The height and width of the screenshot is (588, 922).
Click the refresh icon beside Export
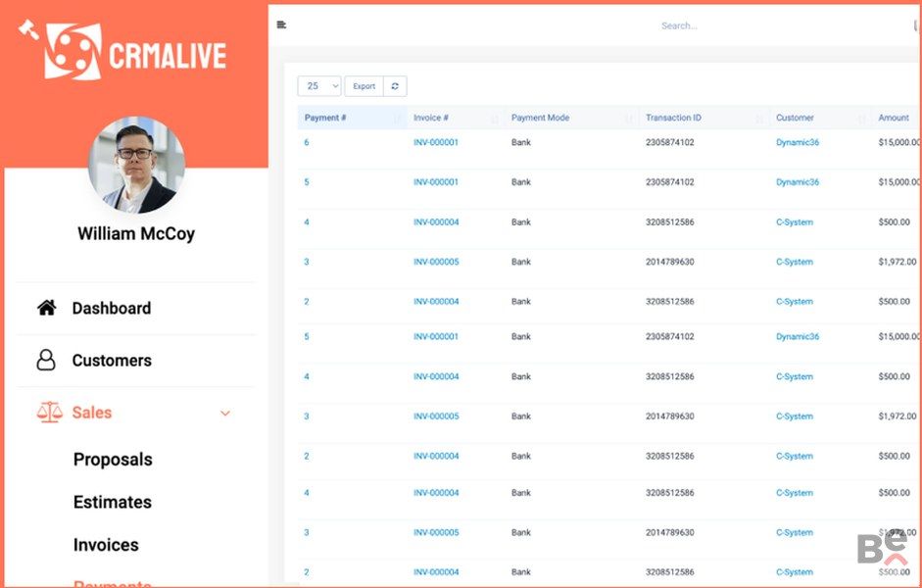[395, 86]
